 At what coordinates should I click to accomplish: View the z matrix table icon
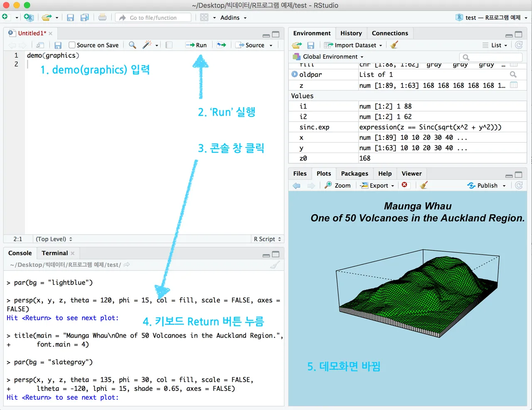(514, 85)
